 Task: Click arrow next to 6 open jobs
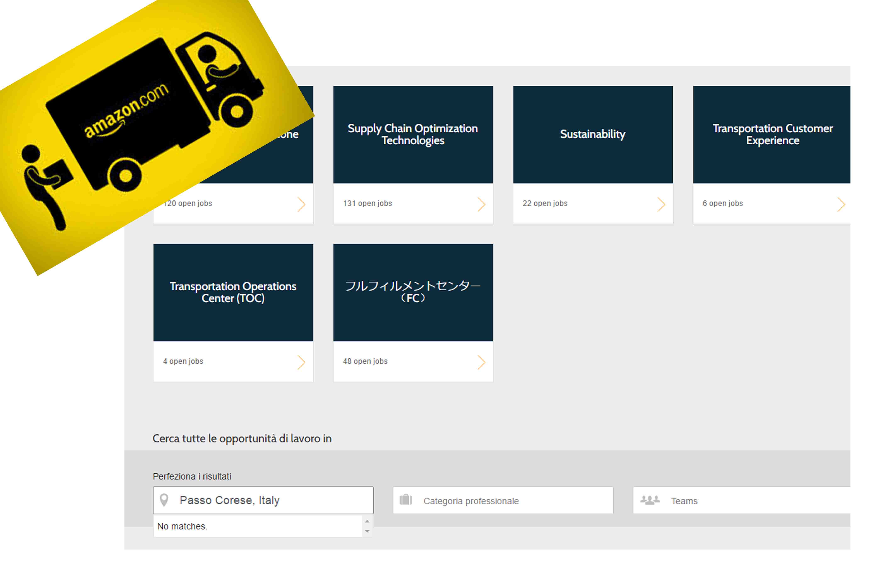841,204
